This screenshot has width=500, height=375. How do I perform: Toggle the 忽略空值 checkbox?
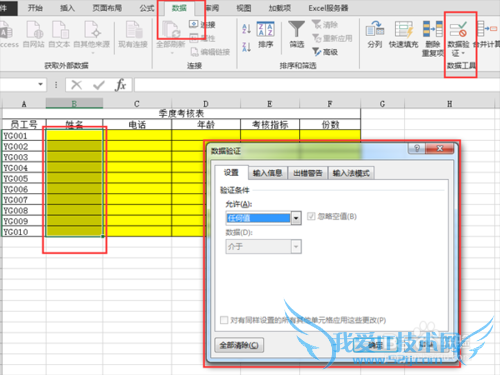(311, 216)
